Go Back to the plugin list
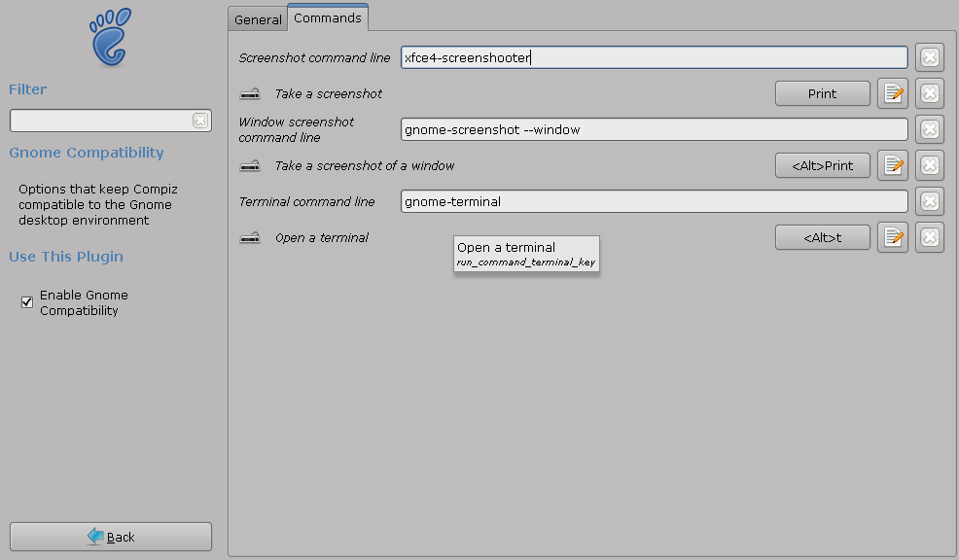The image size is (959, 560). pyautogui.click(x=111, y=537)
